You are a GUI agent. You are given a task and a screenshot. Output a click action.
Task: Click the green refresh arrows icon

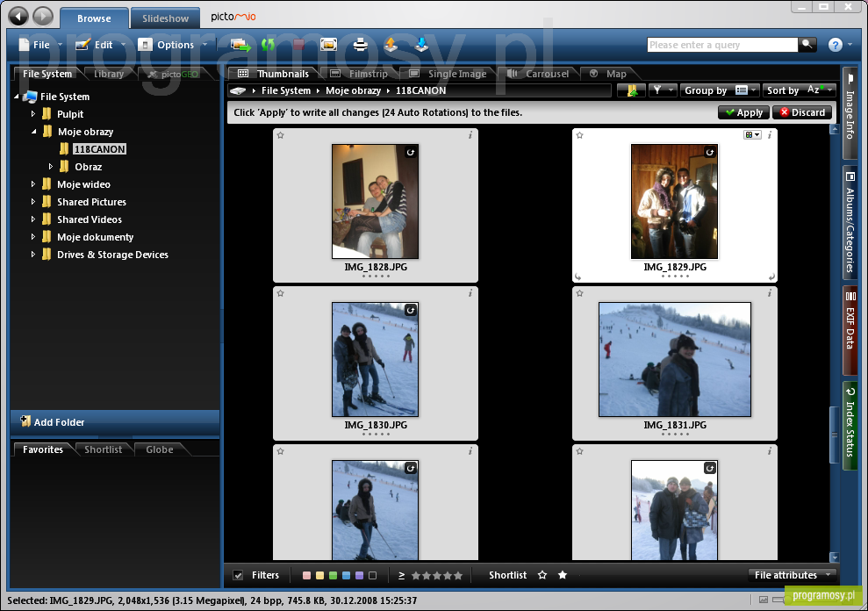tap(269, 45)
